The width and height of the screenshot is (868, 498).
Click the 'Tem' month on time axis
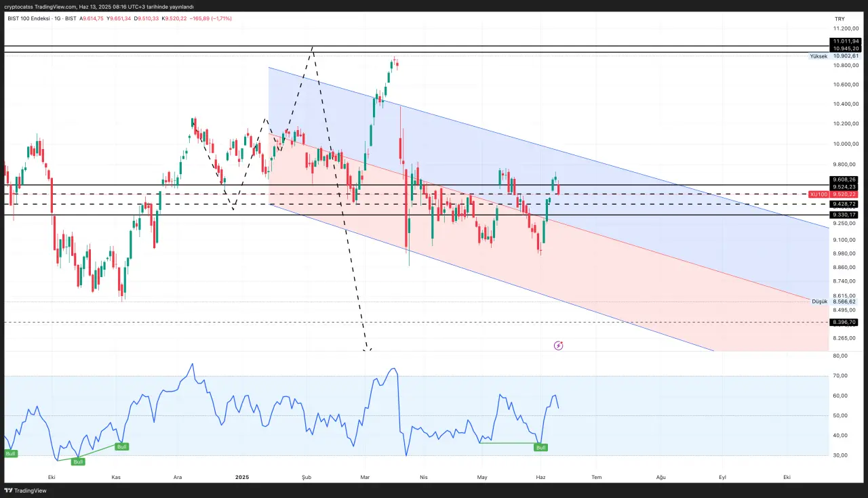[x=597, y=477]
